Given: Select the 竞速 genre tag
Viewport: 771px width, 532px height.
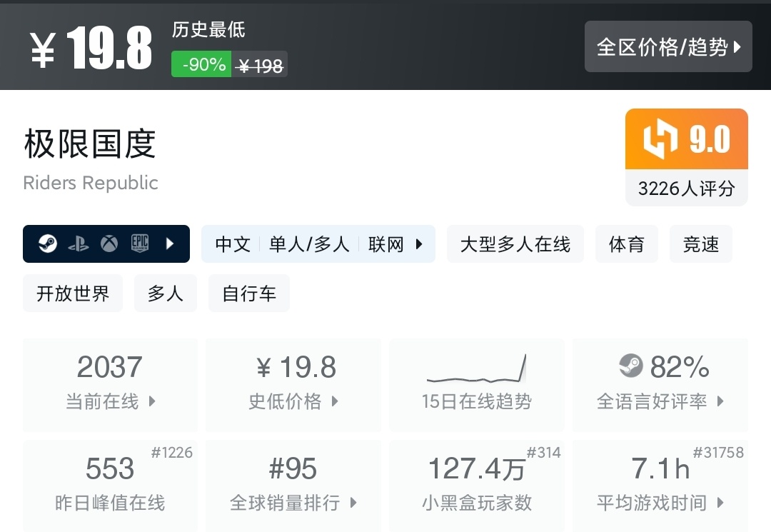Looking at the screenshot, I should (700, 244).
